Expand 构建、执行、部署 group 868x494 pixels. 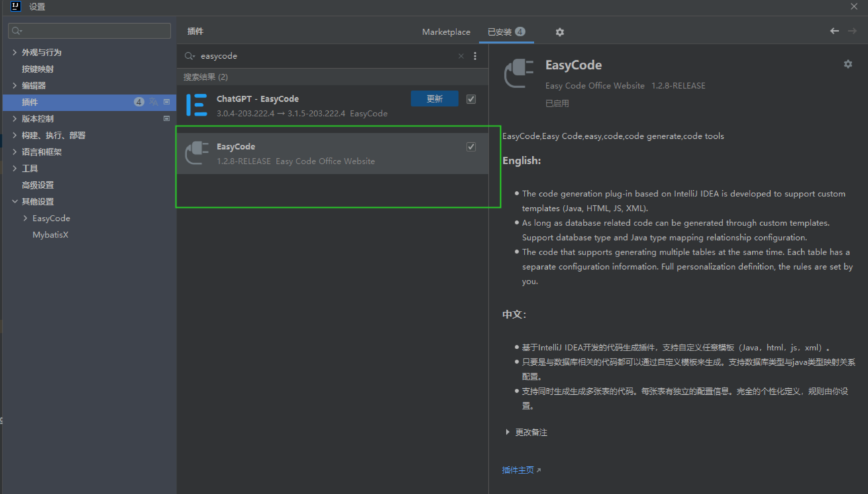click(15, 135)
